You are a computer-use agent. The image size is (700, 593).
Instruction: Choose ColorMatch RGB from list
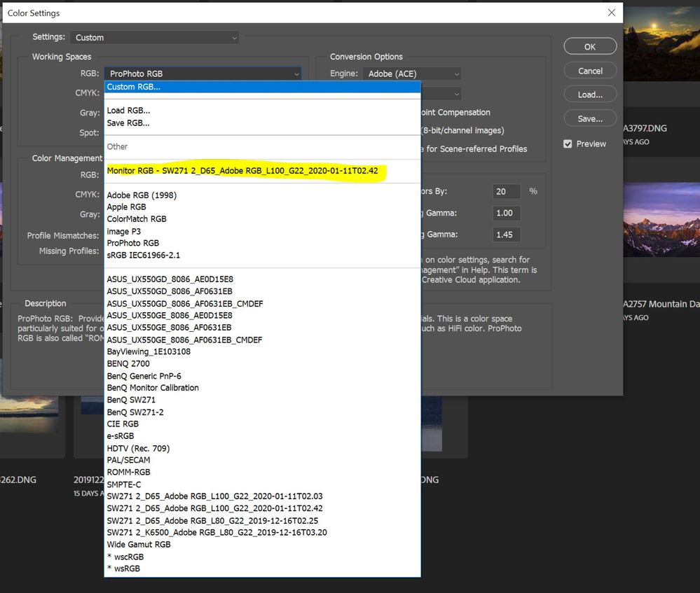[x=263, y=219]
